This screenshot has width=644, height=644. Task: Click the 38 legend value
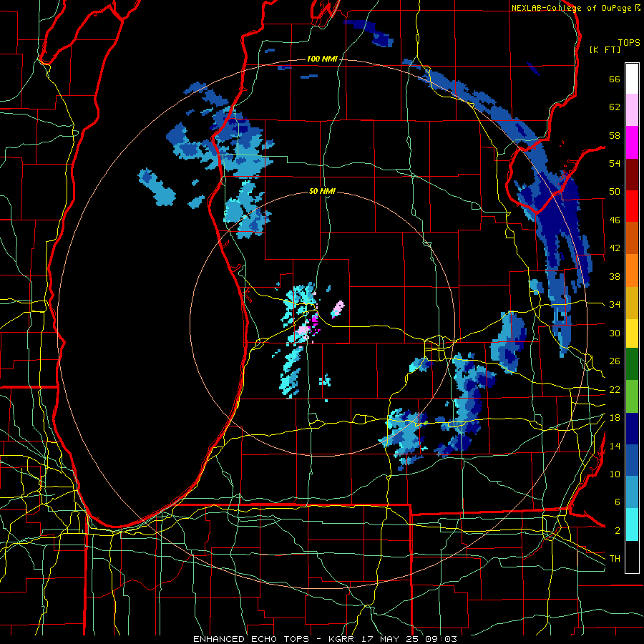pyautogui.click(x=615, y=276)
